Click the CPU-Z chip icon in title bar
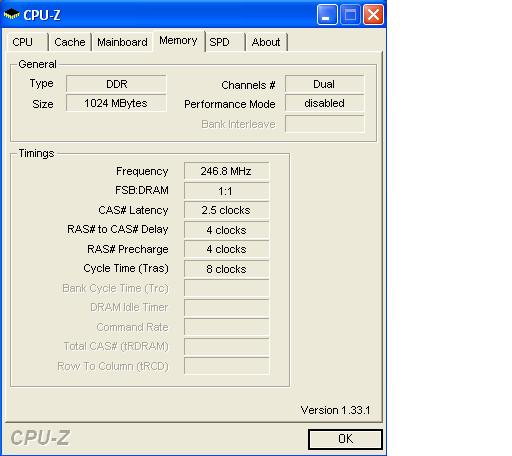Screen dimensions: 512x456 [12, 14]
